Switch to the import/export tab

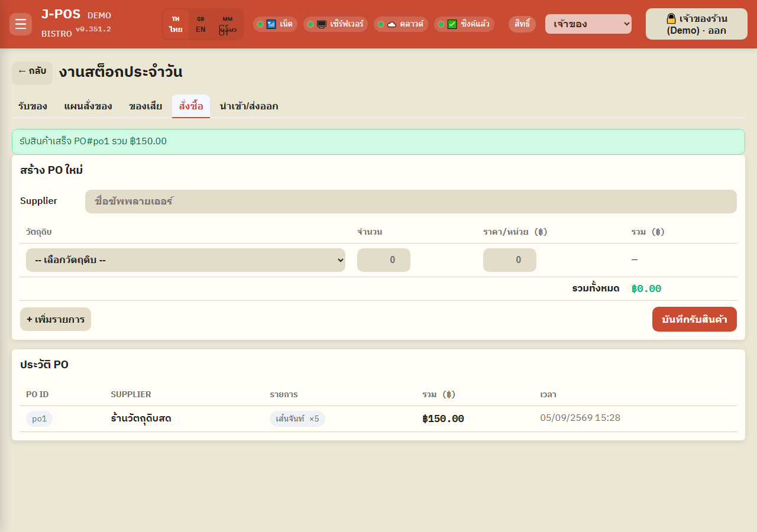click(249, 106)
